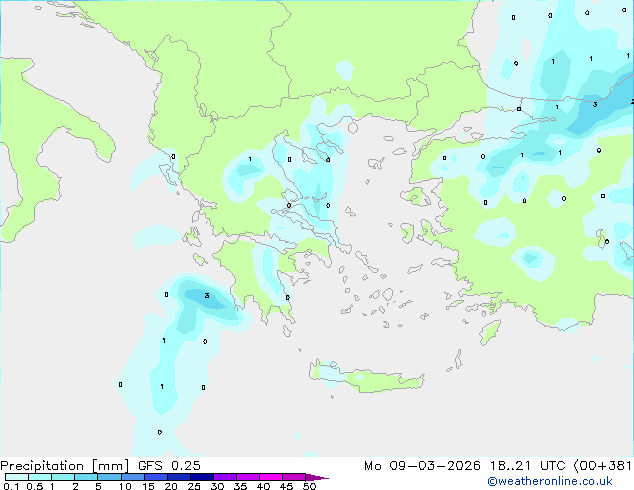Pick the 45–50 mm legend color swatch
Screen dimensions: 634x490
[294, 477]
